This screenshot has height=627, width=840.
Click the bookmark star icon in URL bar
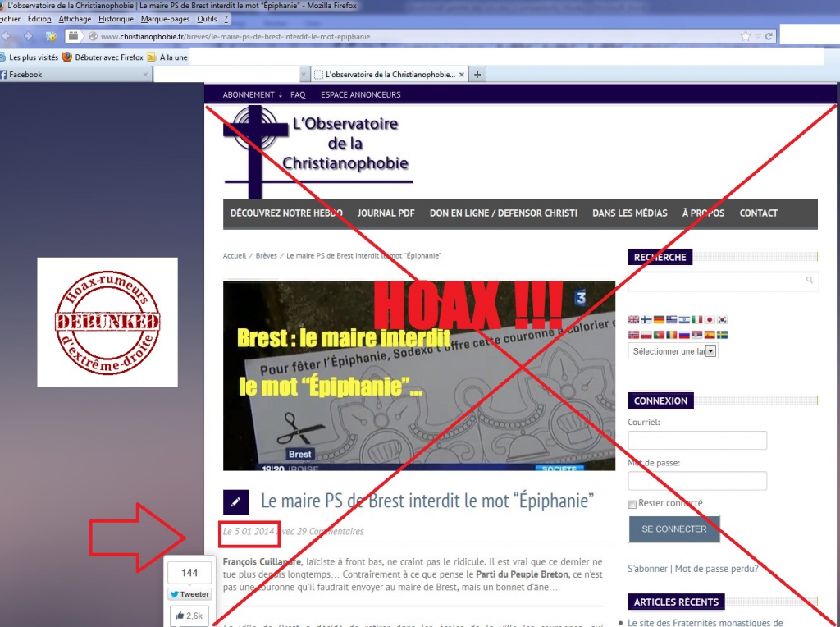click(746, 36)
